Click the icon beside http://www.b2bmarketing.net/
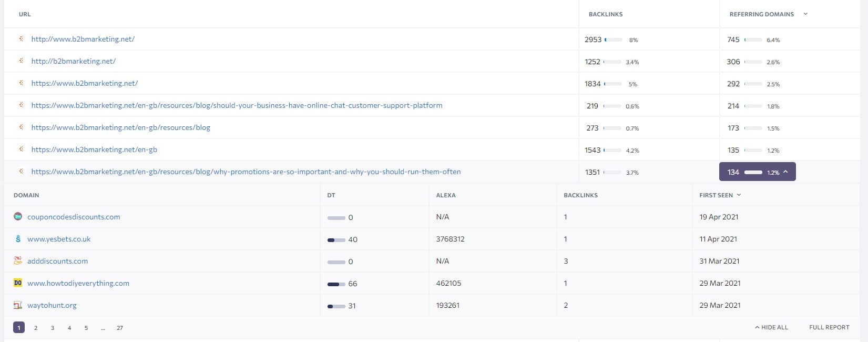Screen dimensions: 868x342 pyautogui.click(x=22, y=39)
